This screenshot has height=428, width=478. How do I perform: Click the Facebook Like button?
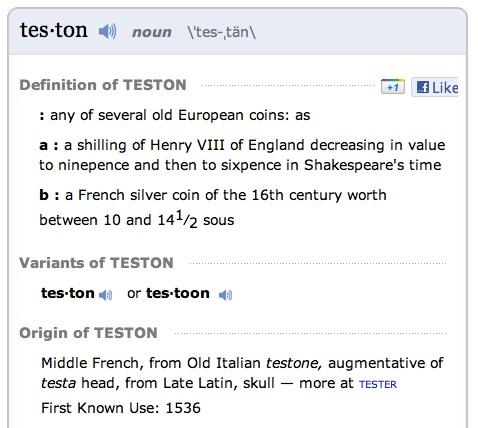point(435,87)
